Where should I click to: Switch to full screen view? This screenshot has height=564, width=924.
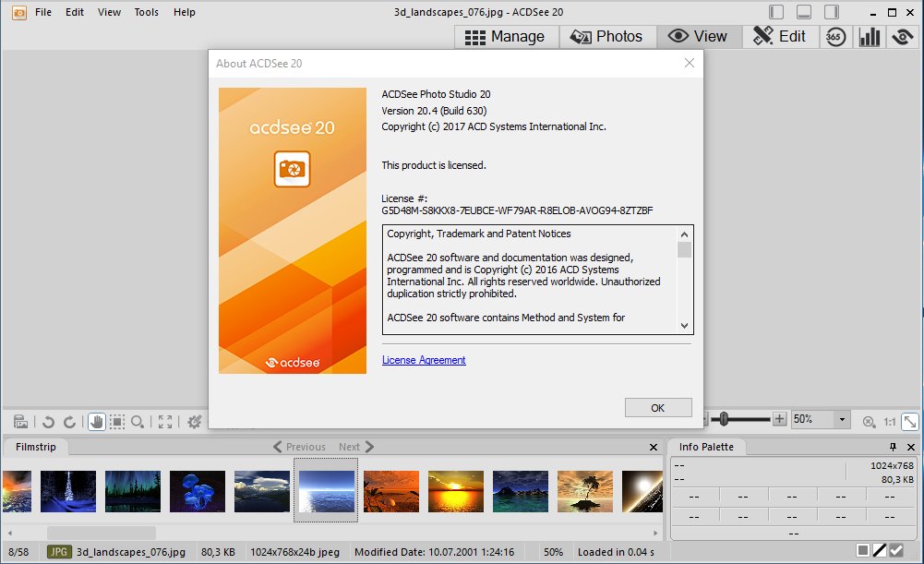coord(165,422)
